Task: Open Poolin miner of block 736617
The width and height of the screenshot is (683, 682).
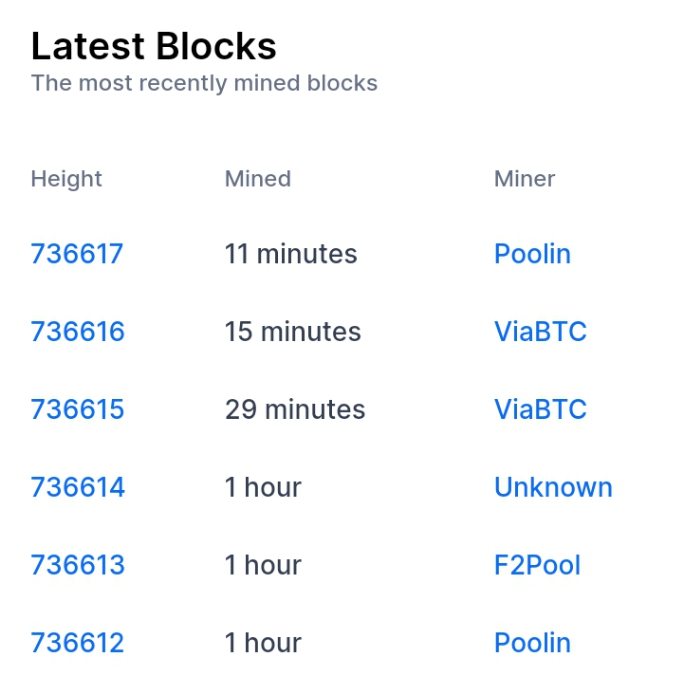Action: [532, 254]
